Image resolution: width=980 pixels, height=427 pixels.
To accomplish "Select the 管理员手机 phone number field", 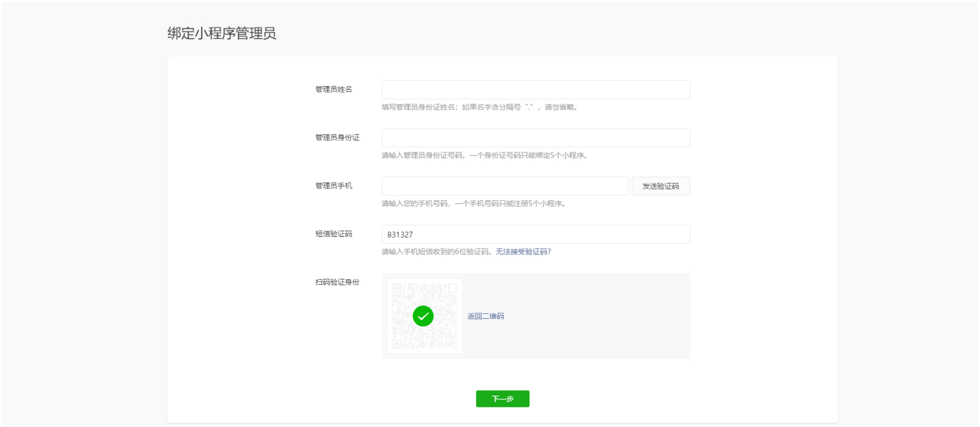I will [x=505, y=186].
